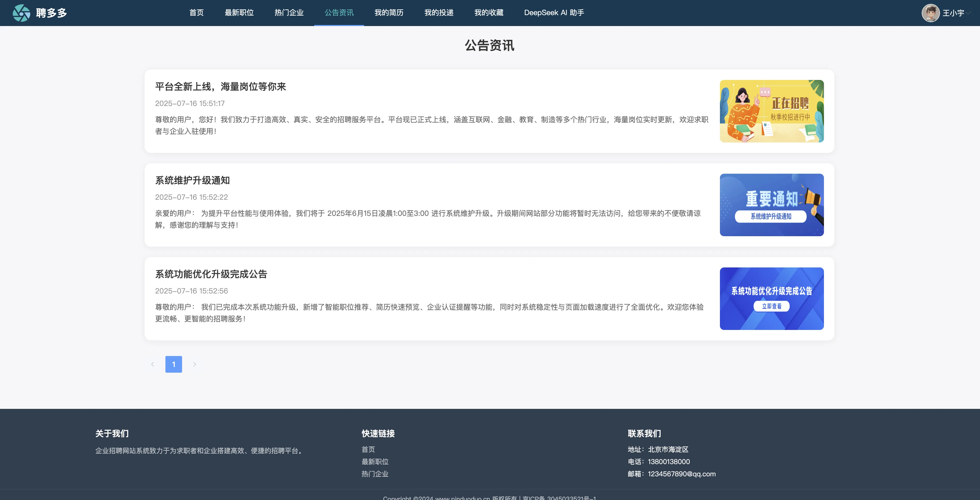Image resolution: width=980 pixels, height=500 pixels.
Task: Click footer link 热门企业
Action: point(375,474)
